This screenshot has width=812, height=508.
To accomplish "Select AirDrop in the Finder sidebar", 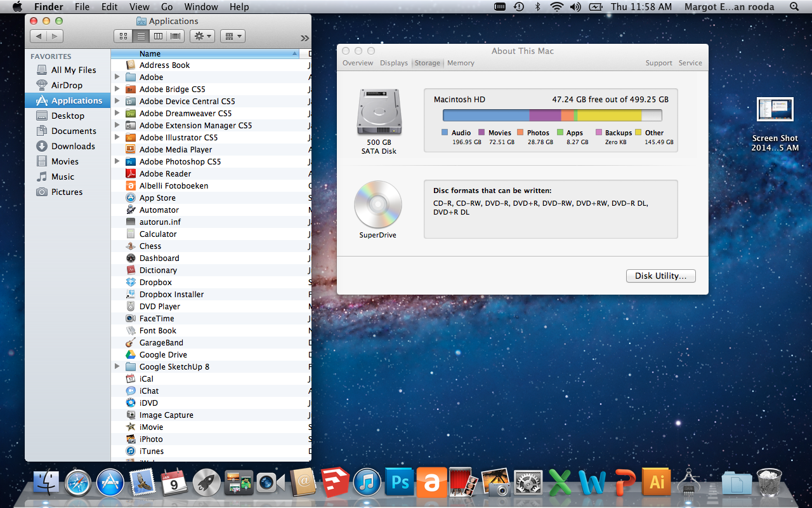I will point(67,85).
